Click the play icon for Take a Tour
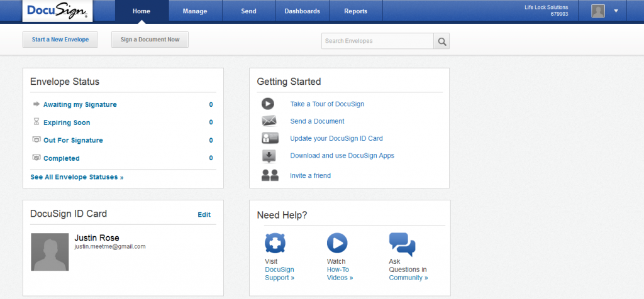This screenshot has width=644, height=299. point(268,104)
